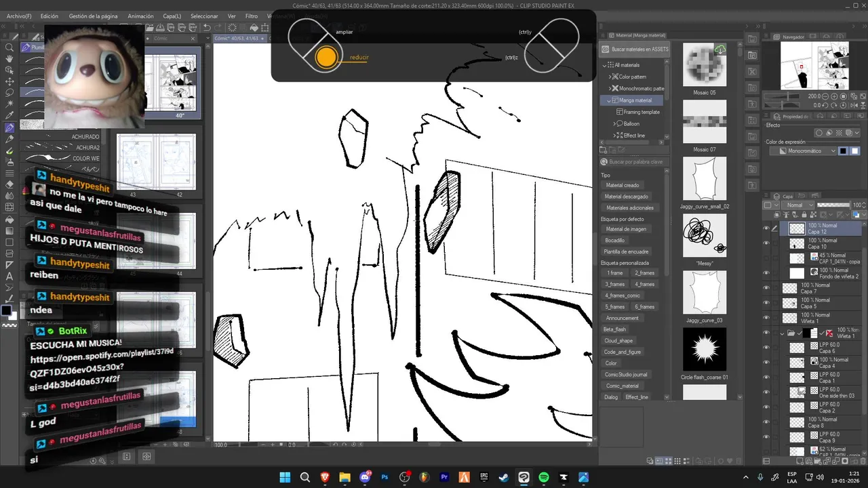The image size is (868, 488).
Task: Click the navigator zoom in icon
Action: click(x=834, y=96)
